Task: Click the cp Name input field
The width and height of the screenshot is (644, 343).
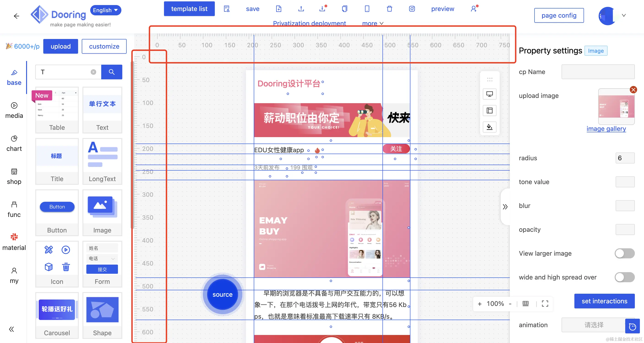Action: 598,72
